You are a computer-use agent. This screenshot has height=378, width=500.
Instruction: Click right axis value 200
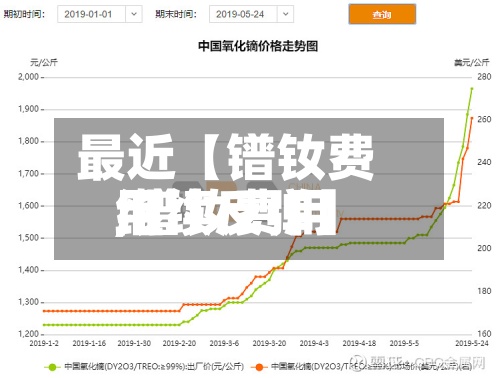(484, 248)
